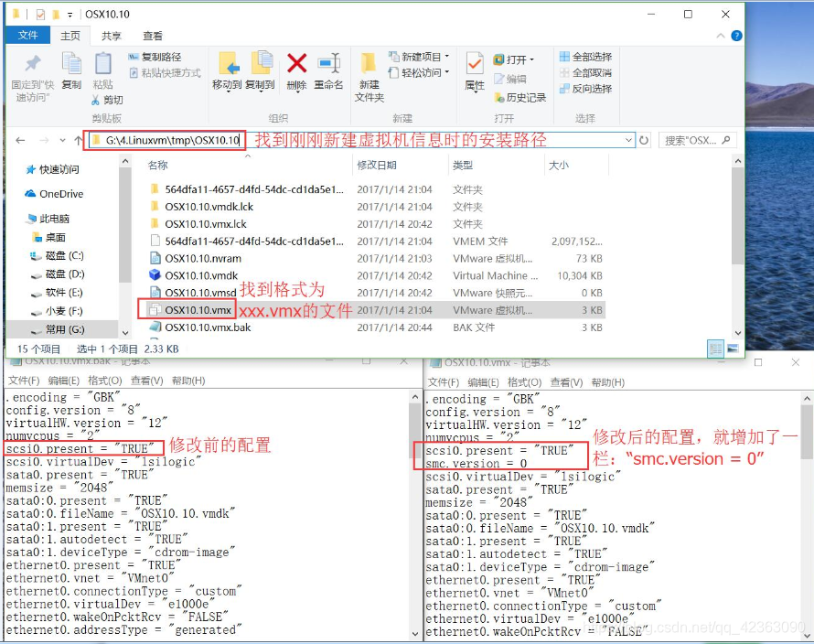Switch to details view icon in status bar

point(715,349)
